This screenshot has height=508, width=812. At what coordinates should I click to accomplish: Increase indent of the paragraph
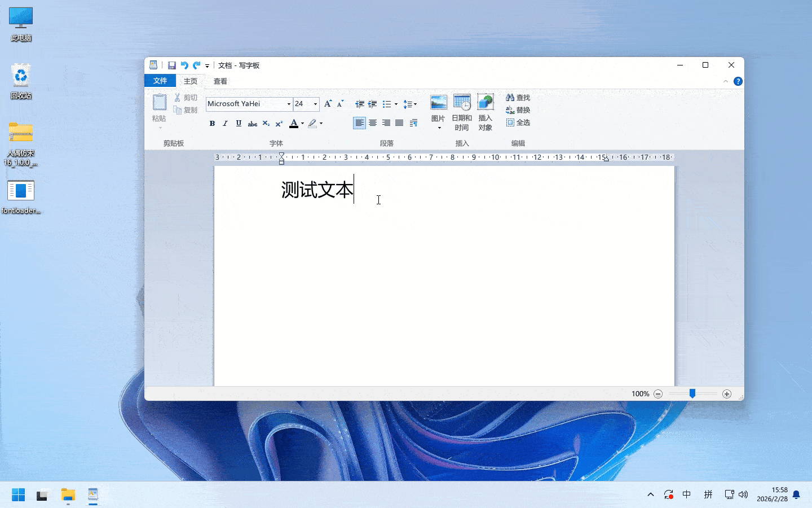click(x=372, y=104)
